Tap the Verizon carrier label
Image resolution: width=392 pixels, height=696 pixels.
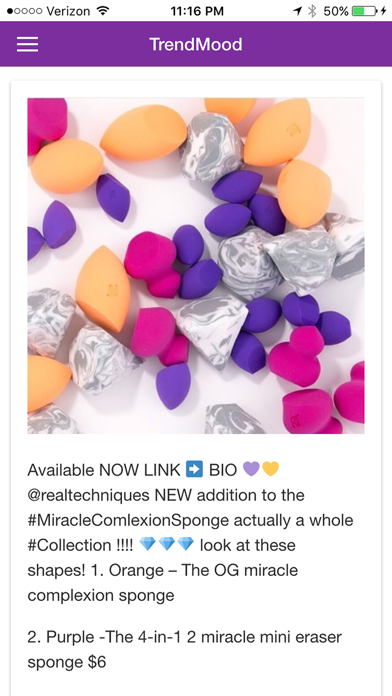click(69, 11)
